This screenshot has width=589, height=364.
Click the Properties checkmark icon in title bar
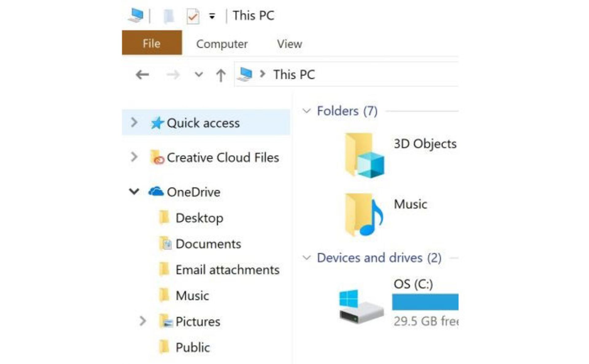point(193,16)
